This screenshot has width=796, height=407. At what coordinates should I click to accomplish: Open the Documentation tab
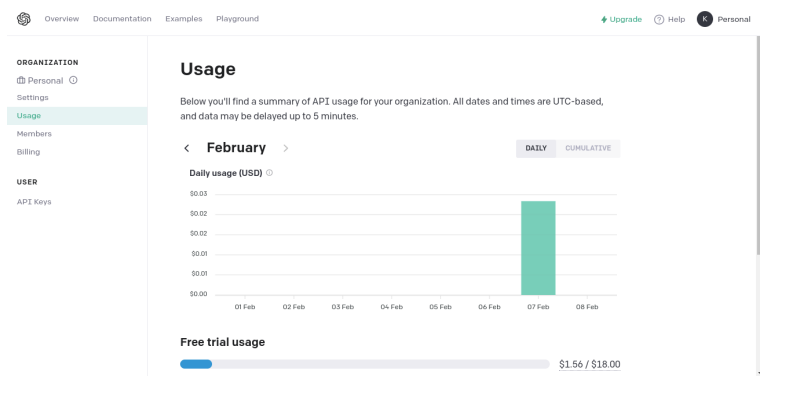point(122,19)
